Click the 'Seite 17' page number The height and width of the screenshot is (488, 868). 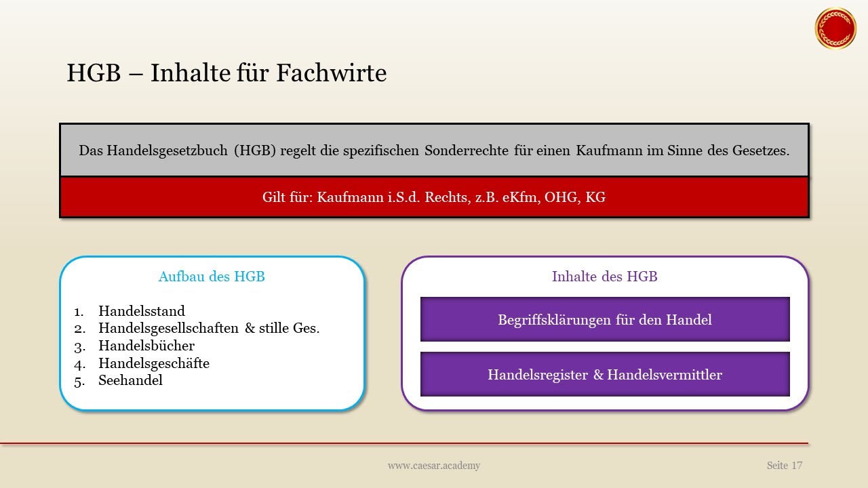[x=785, y=466]
